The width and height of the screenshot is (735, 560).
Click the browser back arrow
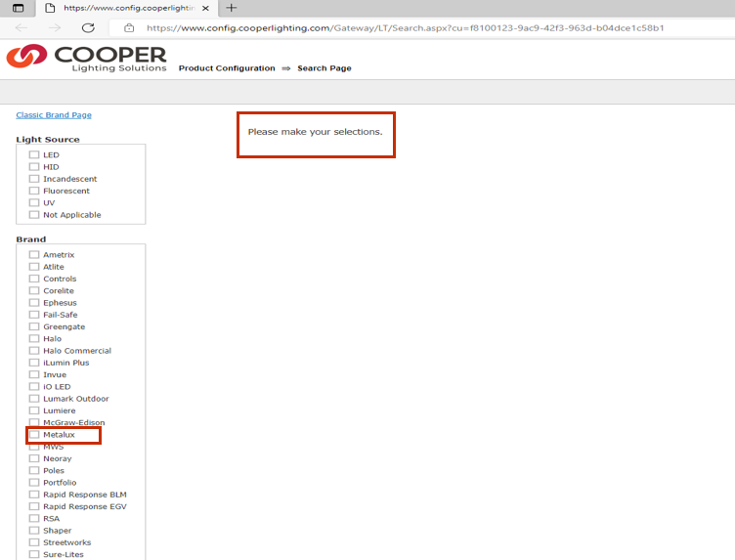(x=22, y=28)
